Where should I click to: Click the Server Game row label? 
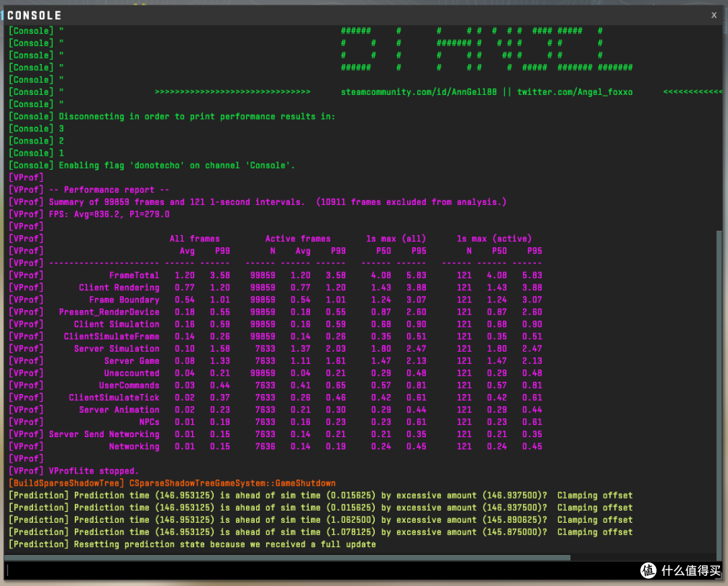(x=131, y=361)
